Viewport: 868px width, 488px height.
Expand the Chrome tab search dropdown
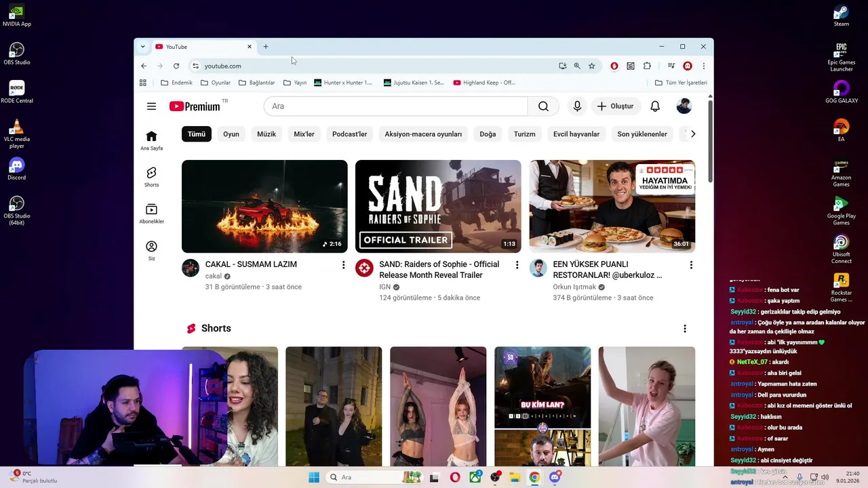coord(142,47)
